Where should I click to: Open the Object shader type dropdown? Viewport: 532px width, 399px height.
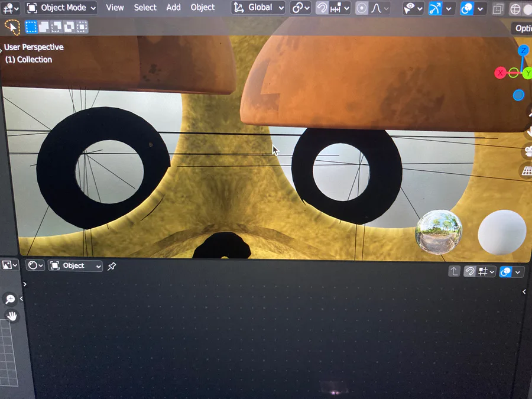pos(75,265)
